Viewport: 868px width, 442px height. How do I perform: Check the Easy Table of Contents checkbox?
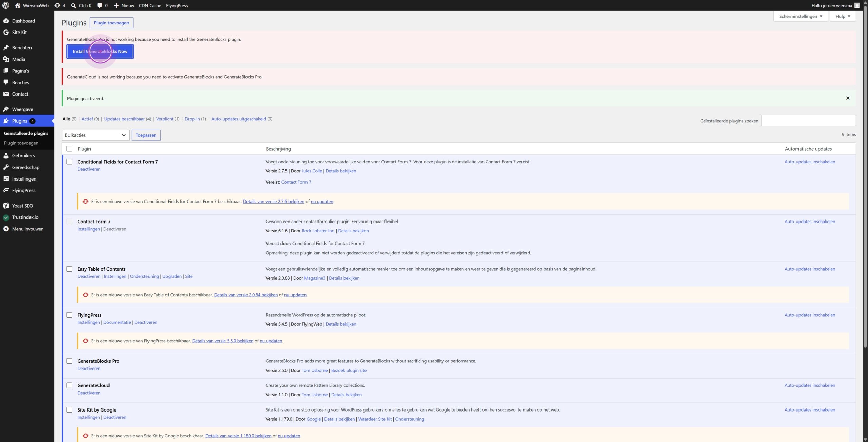coord(70,269)
